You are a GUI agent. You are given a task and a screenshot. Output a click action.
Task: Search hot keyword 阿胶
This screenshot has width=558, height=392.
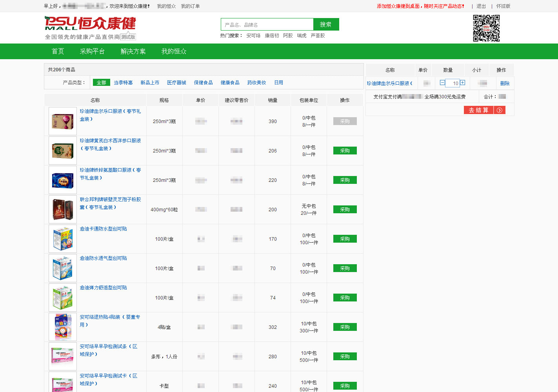pyautogui.click(x=288, y=36)
